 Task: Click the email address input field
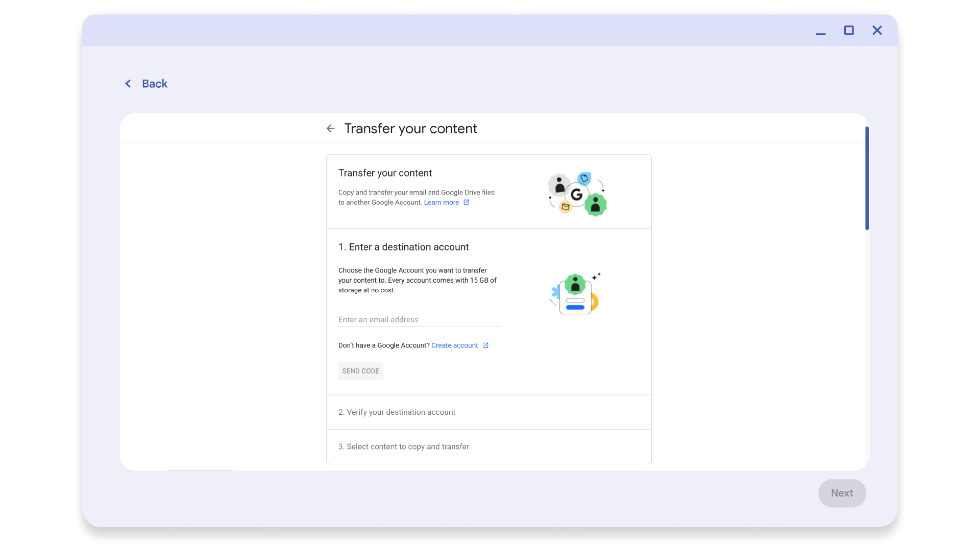tap(419, 319)
